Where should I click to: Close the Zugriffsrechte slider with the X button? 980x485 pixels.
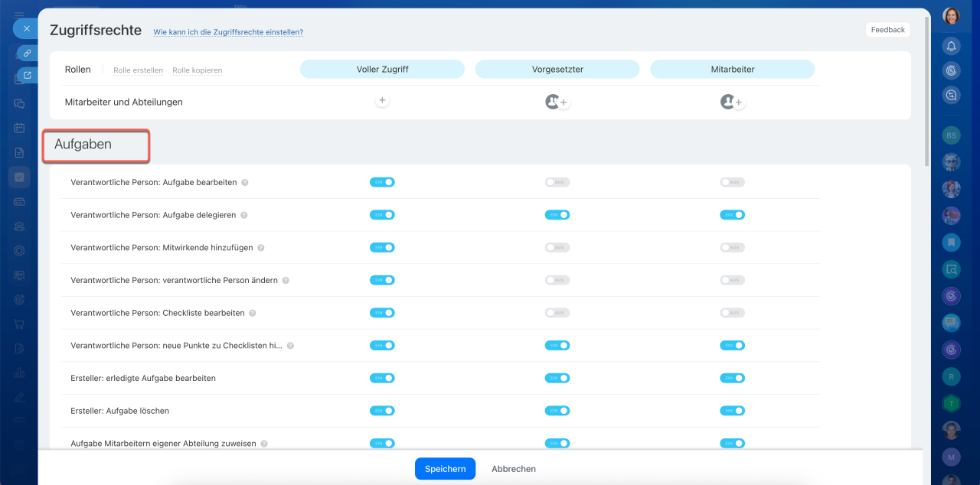click(x=26, y=28)
